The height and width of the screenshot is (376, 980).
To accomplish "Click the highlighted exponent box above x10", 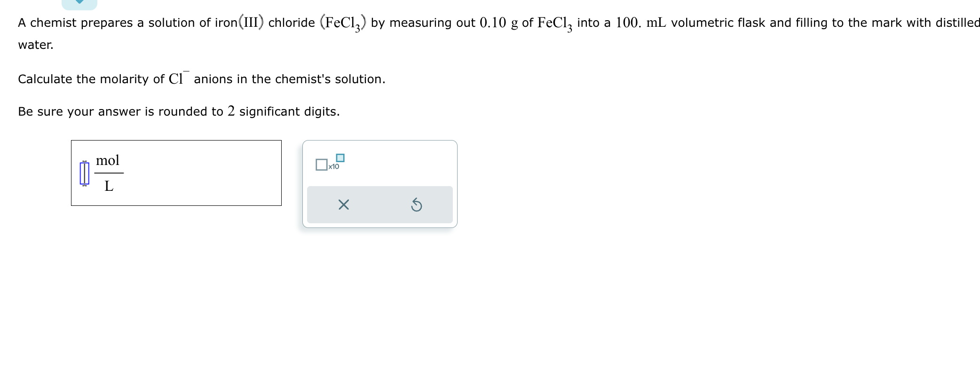I will coord(340,158).
